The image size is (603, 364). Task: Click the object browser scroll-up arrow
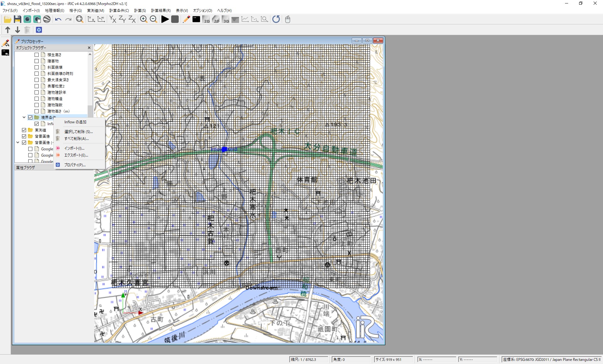tap(90, 54)
